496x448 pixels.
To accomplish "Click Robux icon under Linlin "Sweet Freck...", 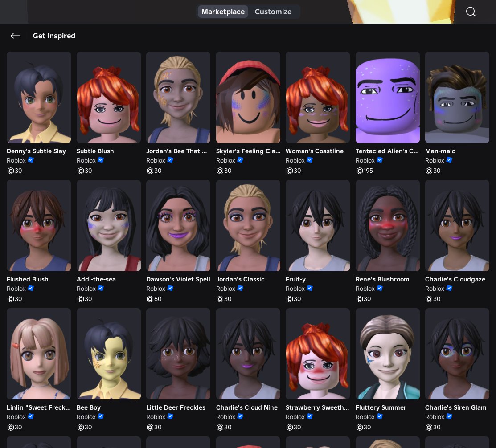I will [x=10, y=428].
